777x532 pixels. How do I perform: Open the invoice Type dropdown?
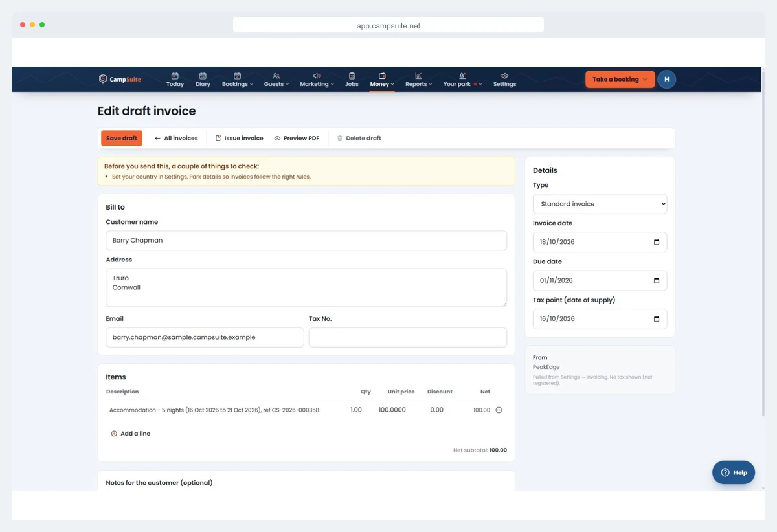tap(600, 204)
